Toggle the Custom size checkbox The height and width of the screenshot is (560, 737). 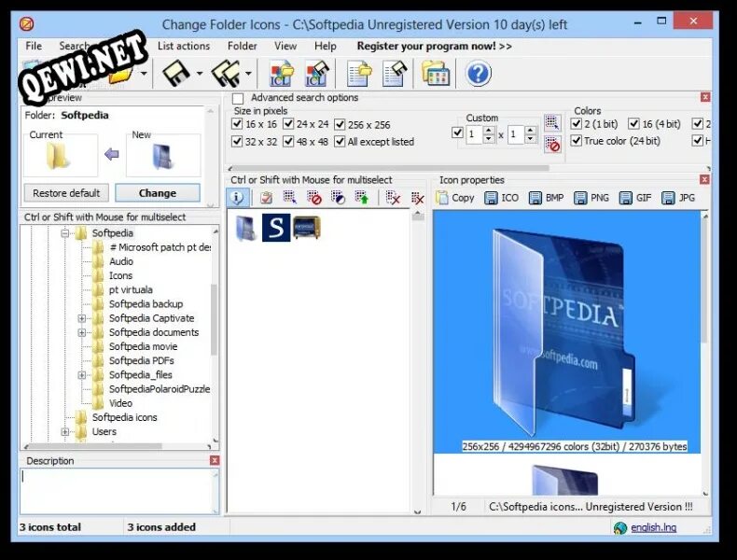[x=457, y=133]
